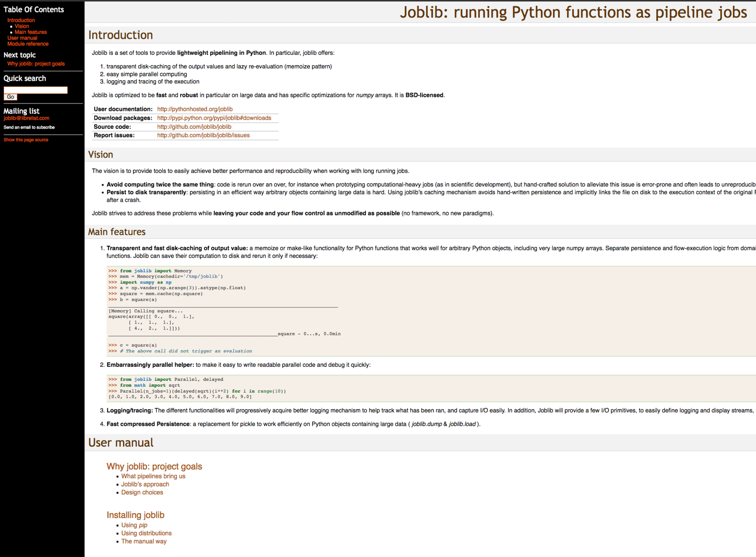
Task: Click the Go search button
Action: [x=10, y=97]
